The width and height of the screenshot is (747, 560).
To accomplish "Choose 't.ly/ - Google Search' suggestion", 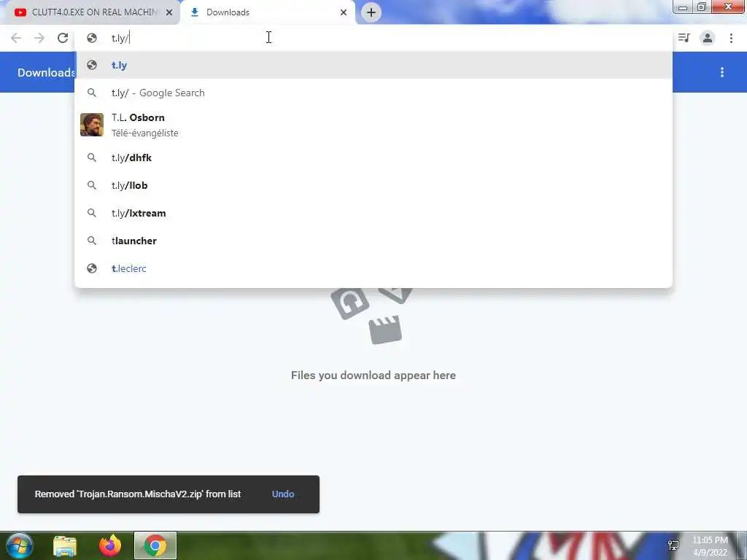I will tap(373, 93).
